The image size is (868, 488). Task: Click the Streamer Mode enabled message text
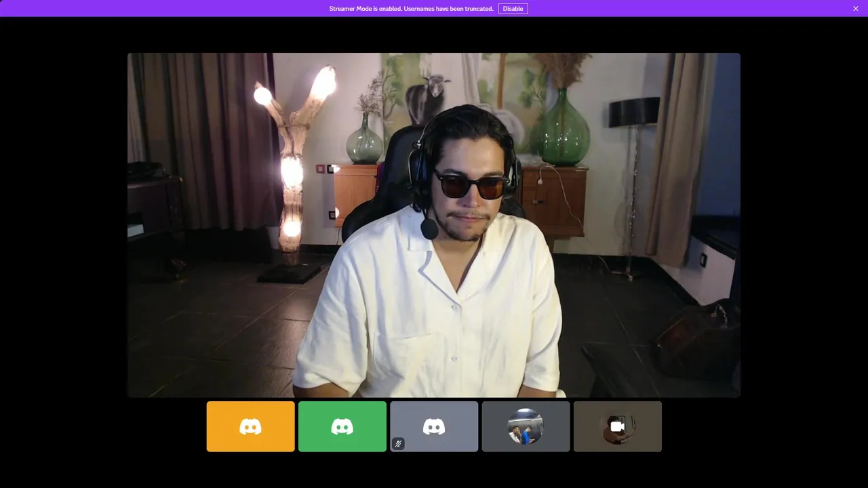pyautogui.click(x=411, y=9)
